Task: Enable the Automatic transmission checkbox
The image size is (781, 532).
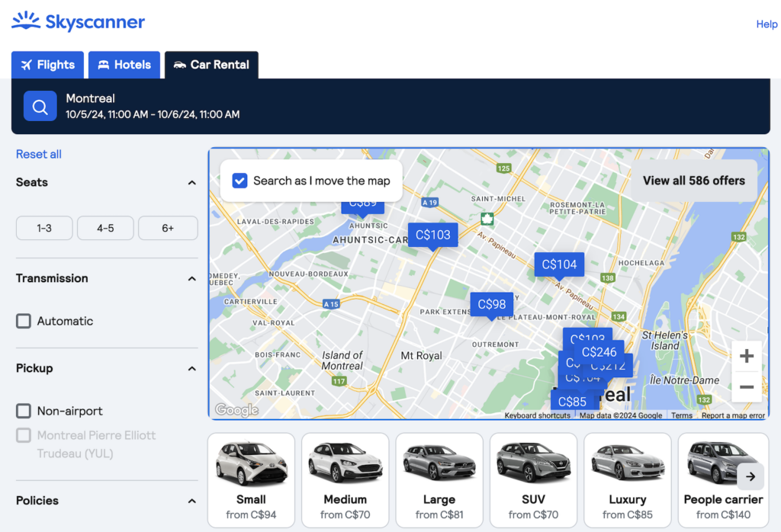Action: [24, 321]
